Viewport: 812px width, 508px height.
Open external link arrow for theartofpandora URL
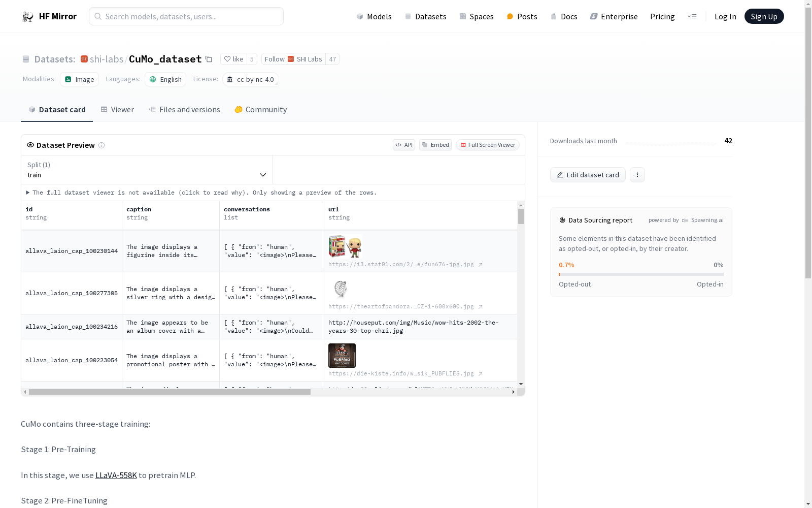pos(480,307)
